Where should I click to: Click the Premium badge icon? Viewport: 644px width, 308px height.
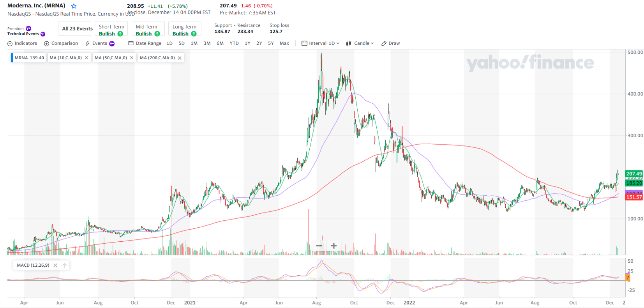pyautogui.click(x=28, y=28)
